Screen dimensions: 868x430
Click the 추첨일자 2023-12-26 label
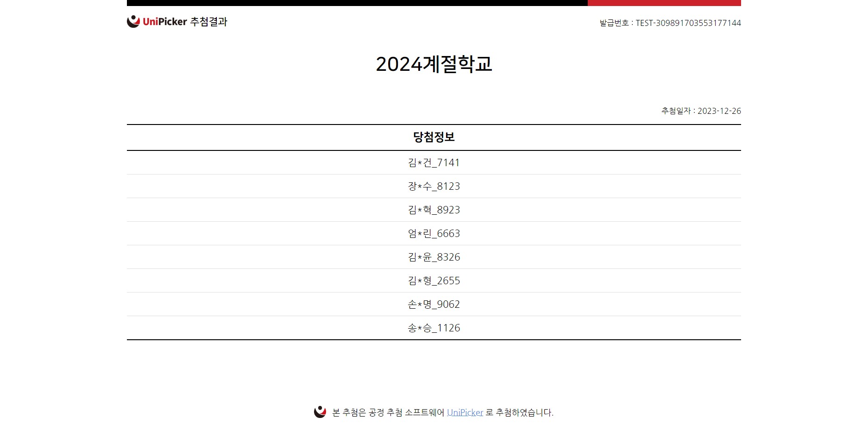(x=701, y=111)
